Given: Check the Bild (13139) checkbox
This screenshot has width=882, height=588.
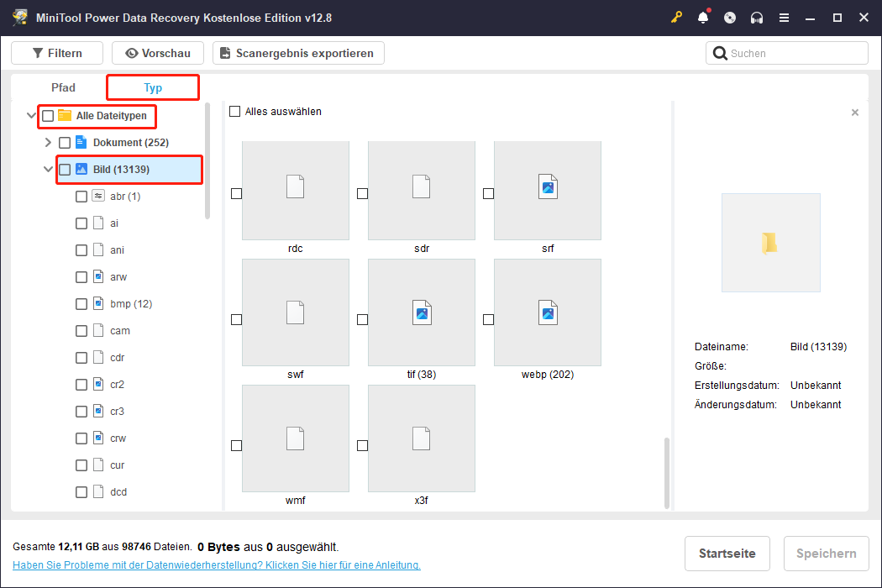Looking at the screenshot, I should coord(65,169).
